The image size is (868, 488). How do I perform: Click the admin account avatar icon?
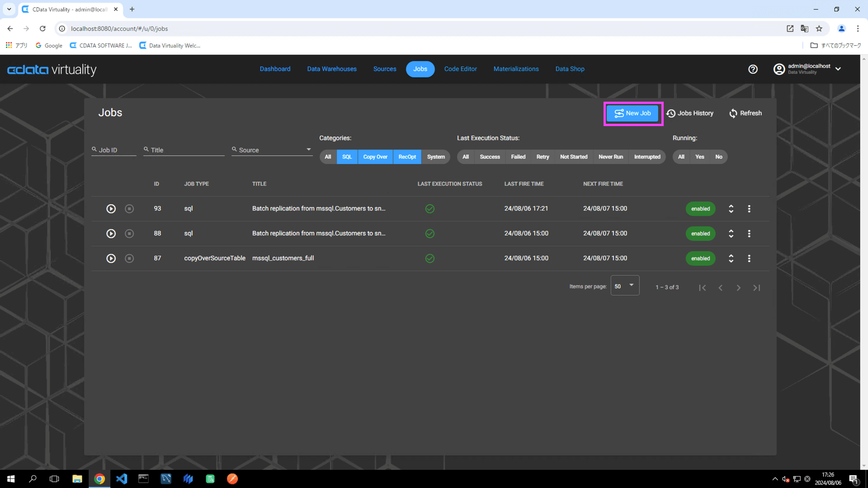(779, 69)
